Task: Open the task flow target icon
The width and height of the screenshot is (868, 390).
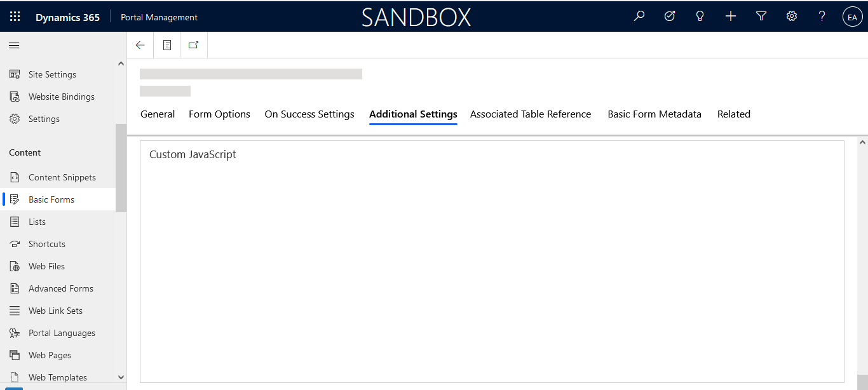Action: [670, 17]
